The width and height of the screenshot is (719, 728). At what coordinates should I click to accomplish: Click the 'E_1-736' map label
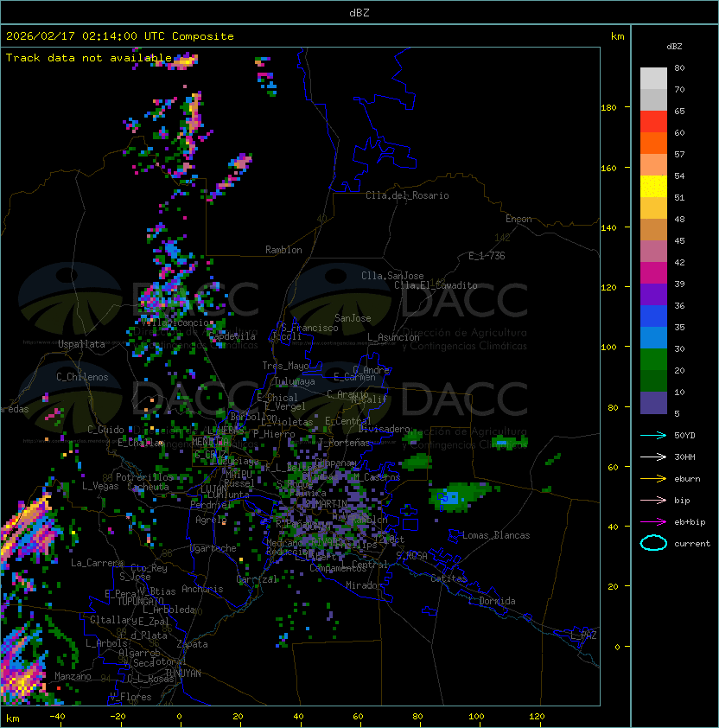pyautogui.click(x=487, y=256)
